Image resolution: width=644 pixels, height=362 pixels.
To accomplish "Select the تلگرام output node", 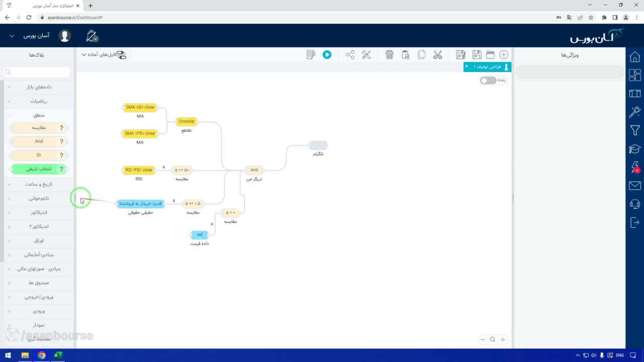I will pos(318,145).
